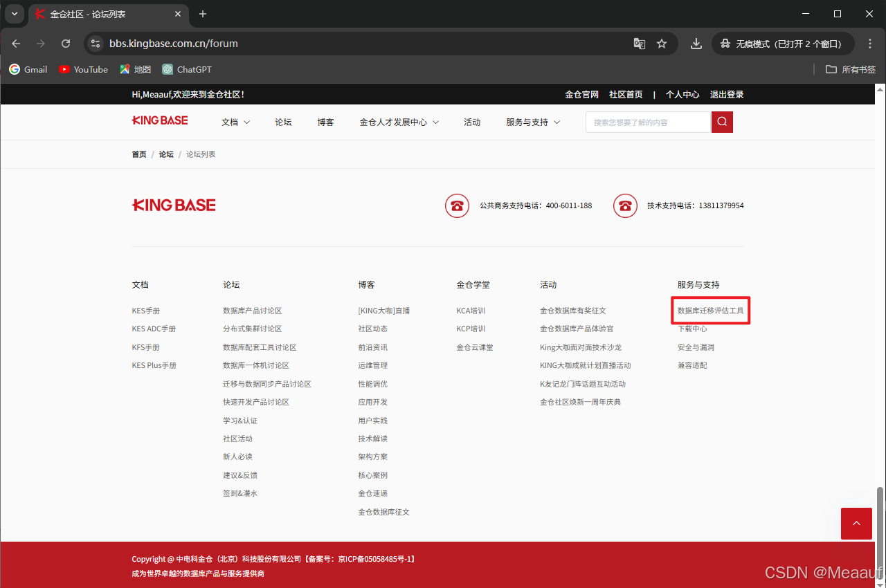Open 数据库迁移评估工具 link
Viewport: 886px width, 588px height.
coord(711,311)
